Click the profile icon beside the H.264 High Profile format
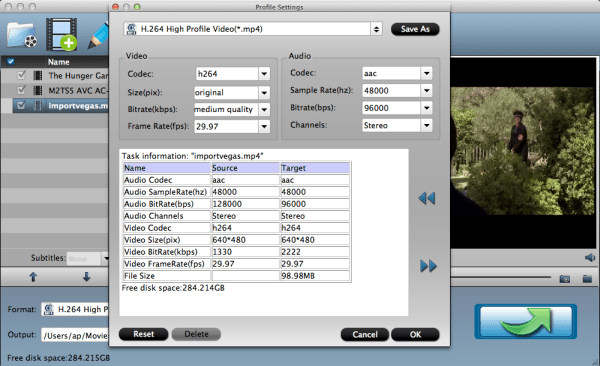This screenshot has height=366, width=600. click(x=132, y=29)
